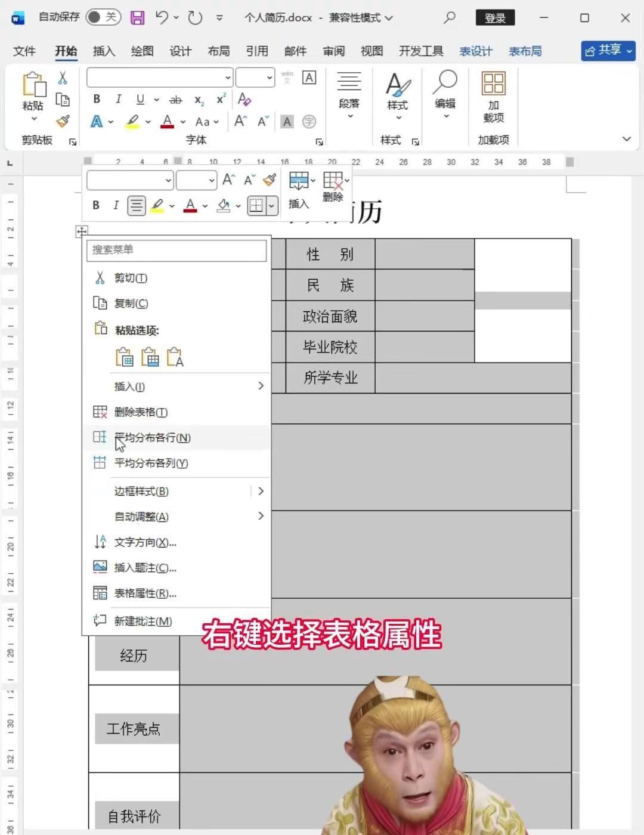644x835 pixels.
Task: Choose 剪切 from the context menu
Action: click(177, 278)
